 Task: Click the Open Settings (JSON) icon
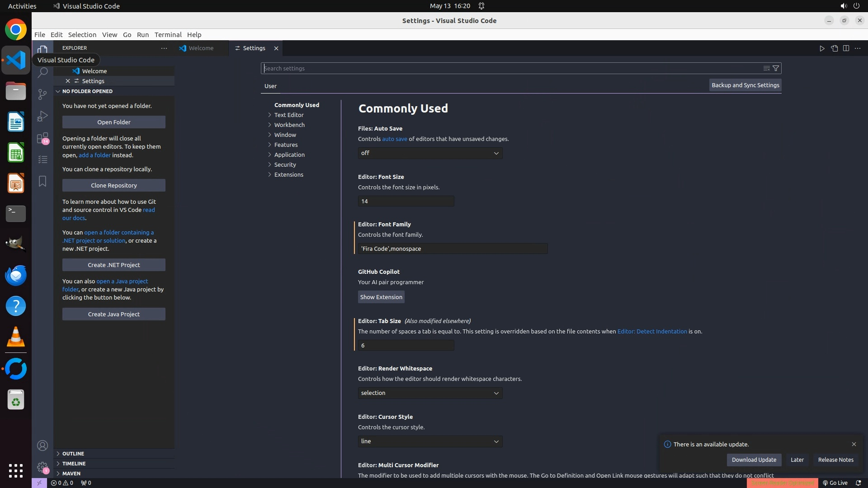pos(834,48)
